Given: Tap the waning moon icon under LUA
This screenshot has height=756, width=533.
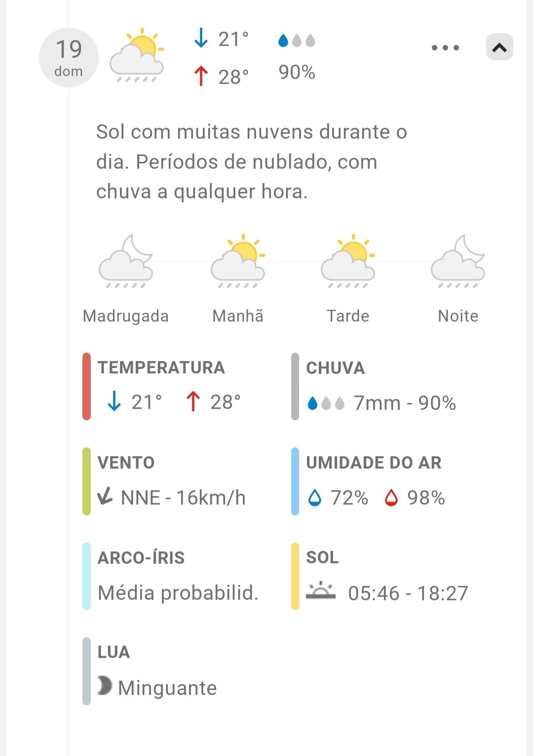Looking at the screenshot, I should pyautogui.click(x=105, y=685).
